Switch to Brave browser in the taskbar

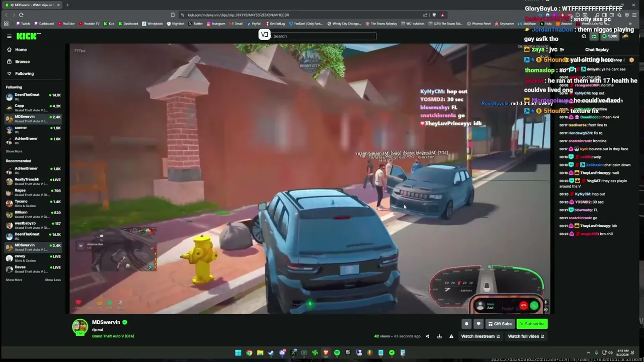[x=326, y=353]
